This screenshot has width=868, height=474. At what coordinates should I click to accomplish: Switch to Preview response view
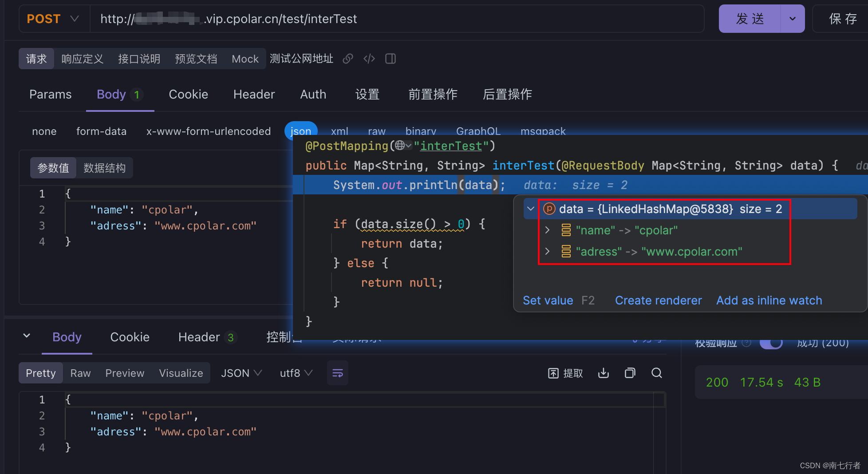pyautogui.click(x=125, y=373)
